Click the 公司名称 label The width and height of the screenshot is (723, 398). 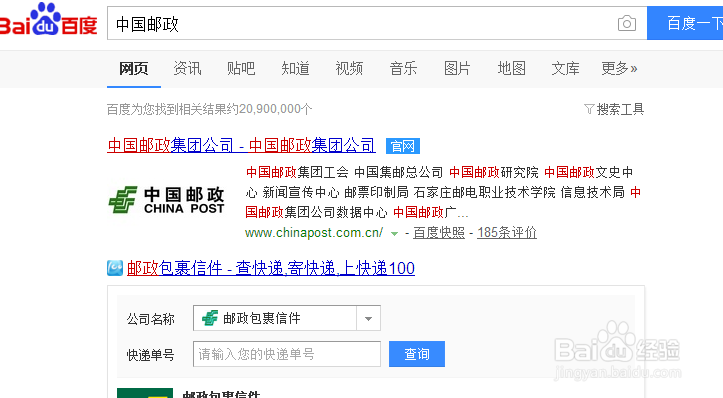coord(151,319)
